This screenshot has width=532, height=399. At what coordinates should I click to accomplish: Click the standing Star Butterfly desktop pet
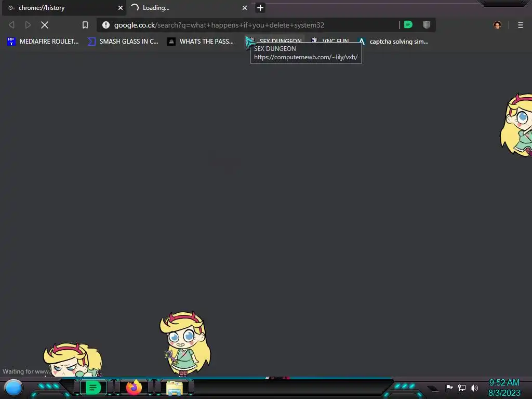tap(185, 343)
